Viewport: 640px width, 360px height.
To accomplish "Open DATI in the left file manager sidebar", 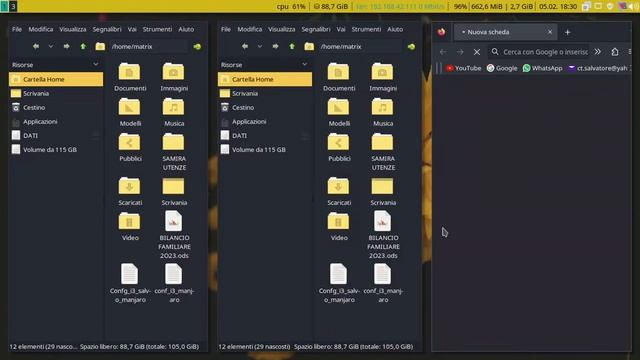I will [56, 136].
